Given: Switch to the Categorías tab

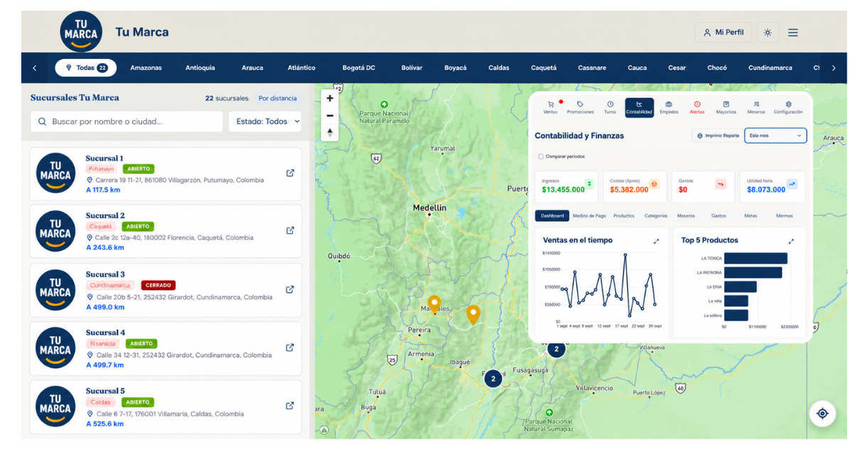Looking at the screenshot, I should [655, 215].
